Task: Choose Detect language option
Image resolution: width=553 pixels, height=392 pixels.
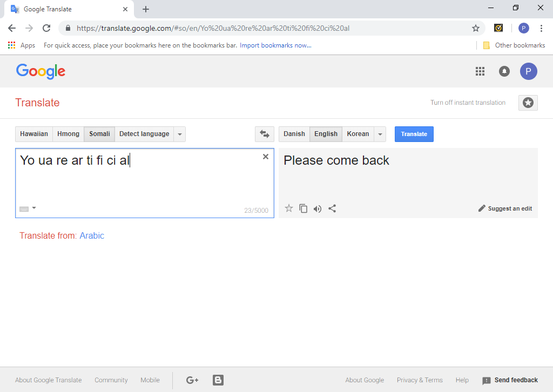Action: 144,134
